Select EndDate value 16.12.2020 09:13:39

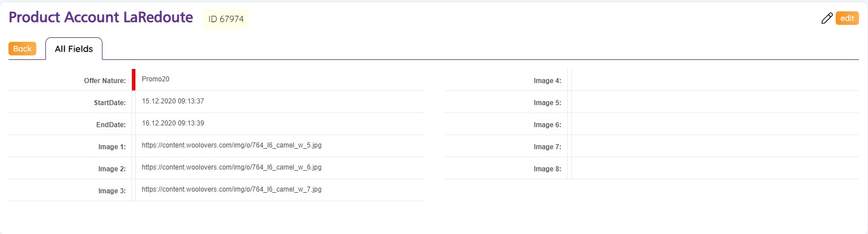173,123
